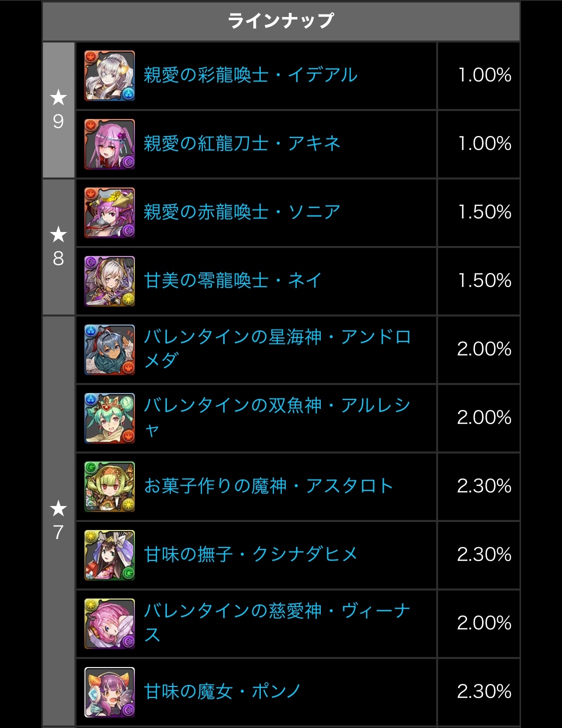The height and width of the screenshot is (728, 562).
Task: Tap the アンドロメダ monster icon
Action: tap(109, 349)
